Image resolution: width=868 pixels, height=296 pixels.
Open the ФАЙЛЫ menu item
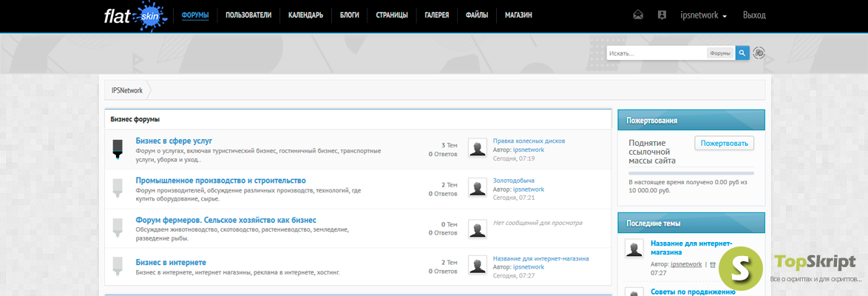[x=477, y=16]
